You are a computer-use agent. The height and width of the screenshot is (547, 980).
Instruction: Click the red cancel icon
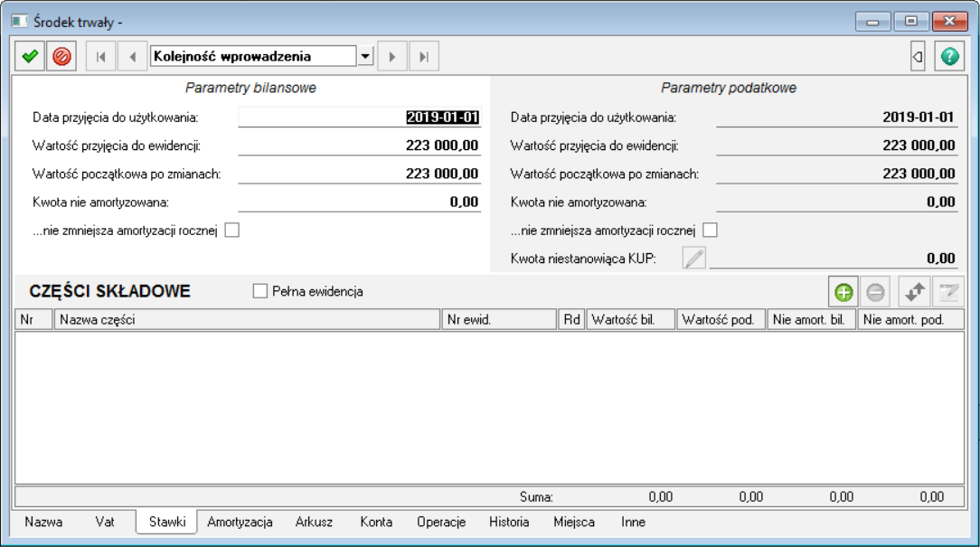click(x=61, y=56)
